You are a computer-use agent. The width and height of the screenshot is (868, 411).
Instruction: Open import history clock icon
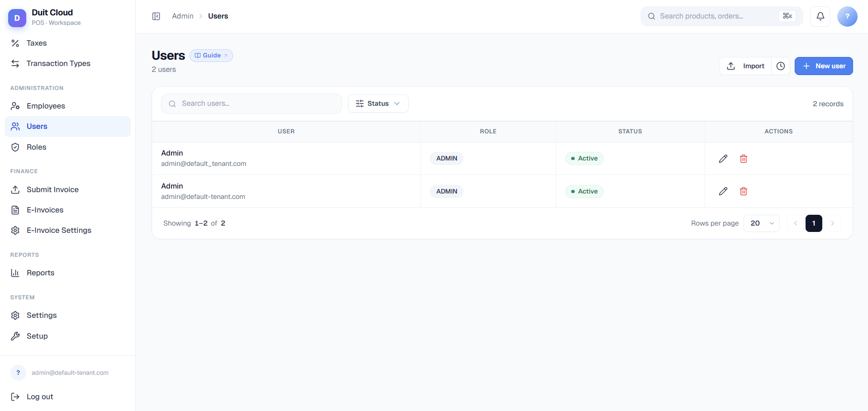(781, 66)
